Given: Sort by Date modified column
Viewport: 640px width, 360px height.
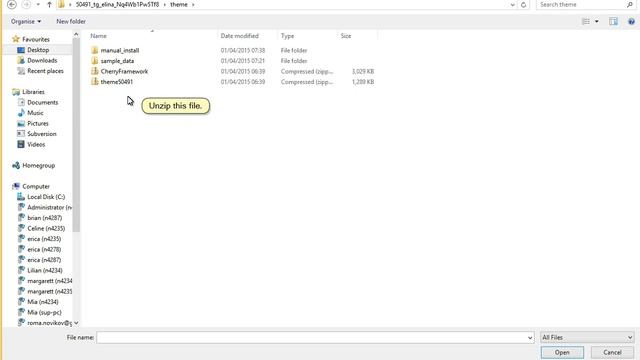Looking at the screenshot, I should click(x=240, y=36).
